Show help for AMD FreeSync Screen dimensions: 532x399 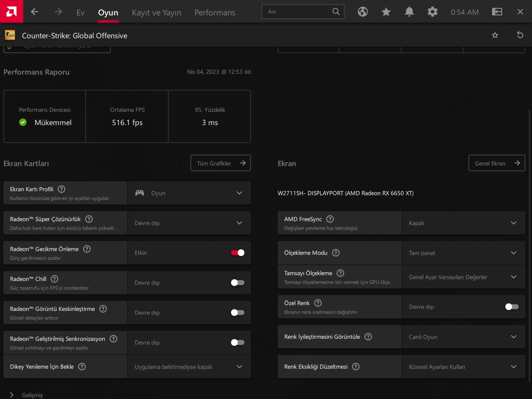point(330,219)
